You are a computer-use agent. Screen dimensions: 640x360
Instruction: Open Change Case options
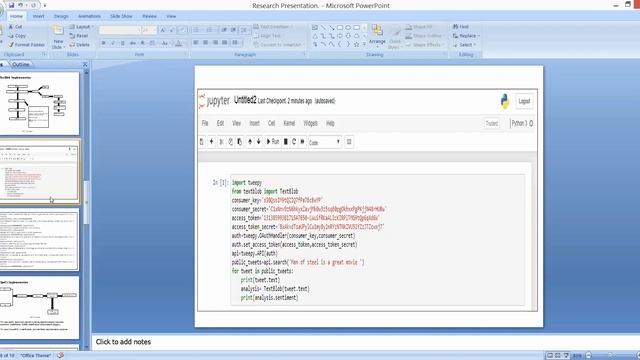(165, 43)
